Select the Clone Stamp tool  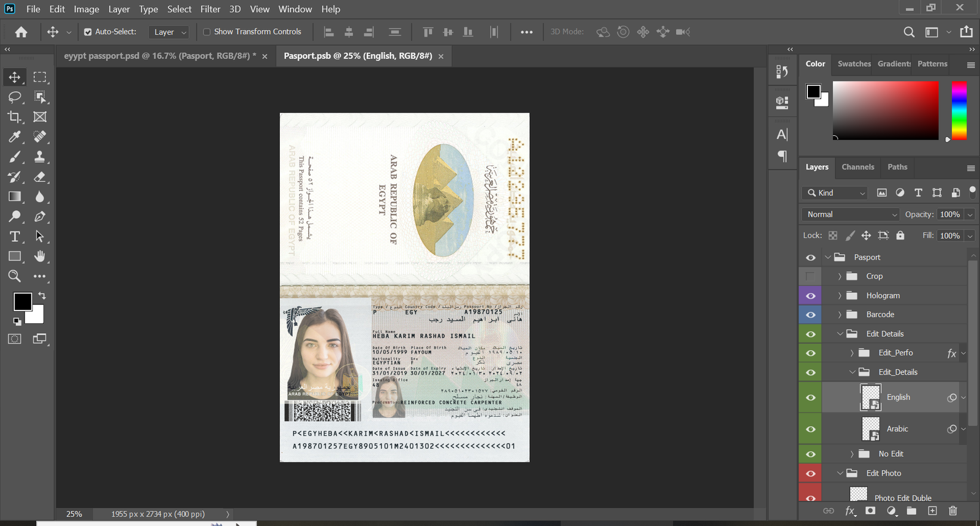pos(40,157)
